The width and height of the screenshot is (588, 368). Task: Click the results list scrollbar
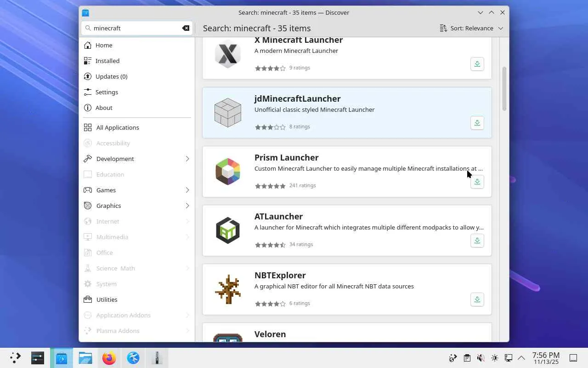coord(504,89)
